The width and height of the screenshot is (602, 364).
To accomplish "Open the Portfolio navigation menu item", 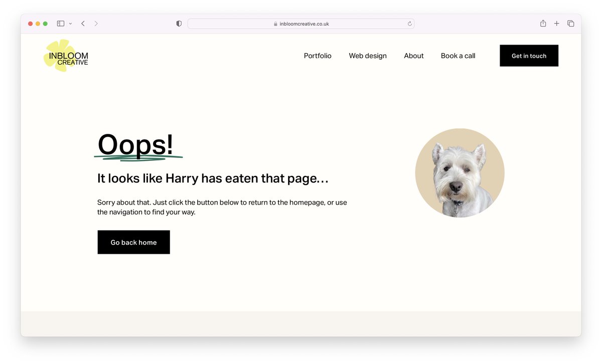I will pos(318,56).
